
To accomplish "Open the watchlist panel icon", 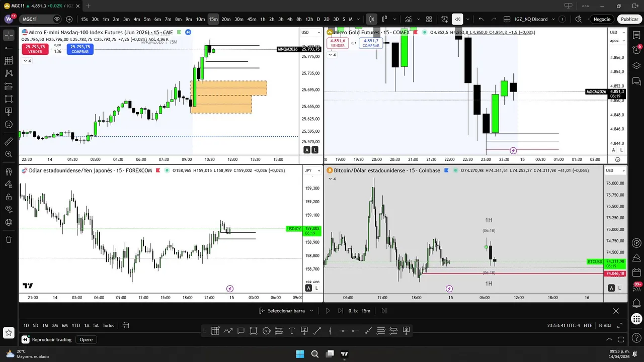I will [636, 35].
